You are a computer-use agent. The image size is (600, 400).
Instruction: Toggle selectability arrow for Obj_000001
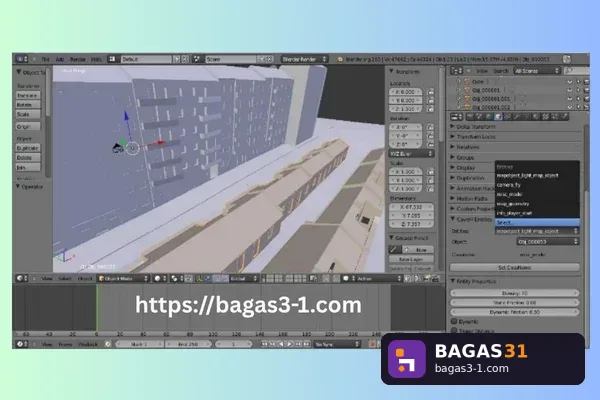coord(578,90)
